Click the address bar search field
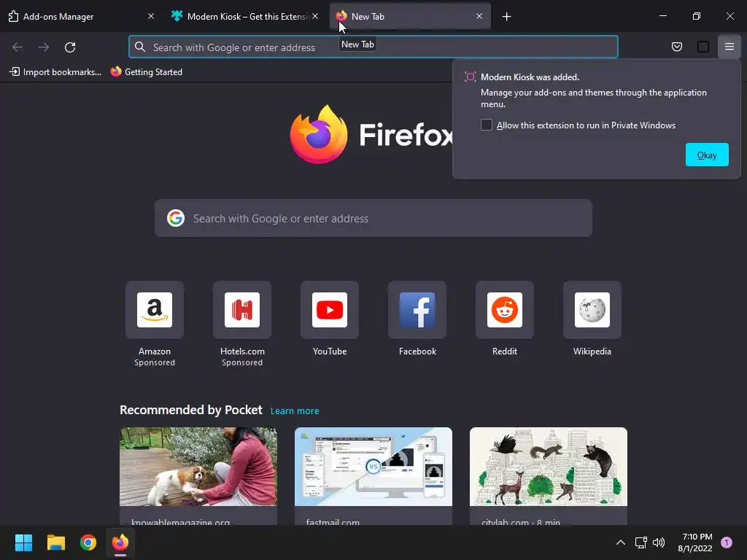The width and height of the screenshot is (747, 560). click(x=373, y=47)
